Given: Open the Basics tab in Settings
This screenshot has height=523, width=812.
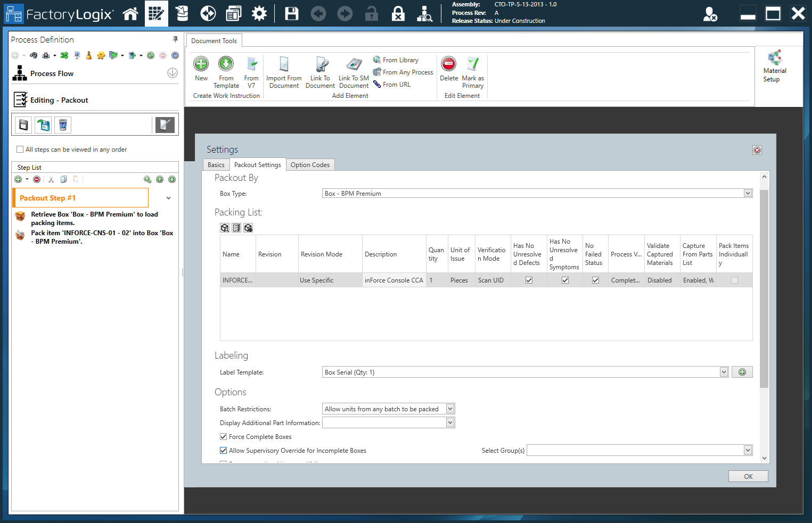Looking at the screenshot, I should click(216, 164).
